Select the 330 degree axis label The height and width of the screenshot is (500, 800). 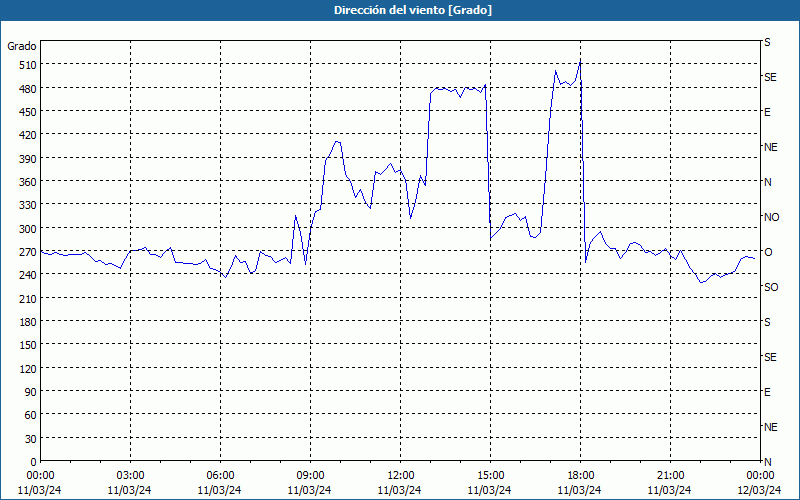coord(28,205)
